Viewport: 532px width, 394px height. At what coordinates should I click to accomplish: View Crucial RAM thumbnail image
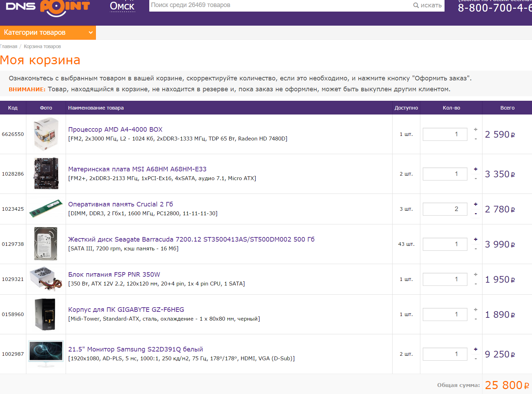coord(46,209)
